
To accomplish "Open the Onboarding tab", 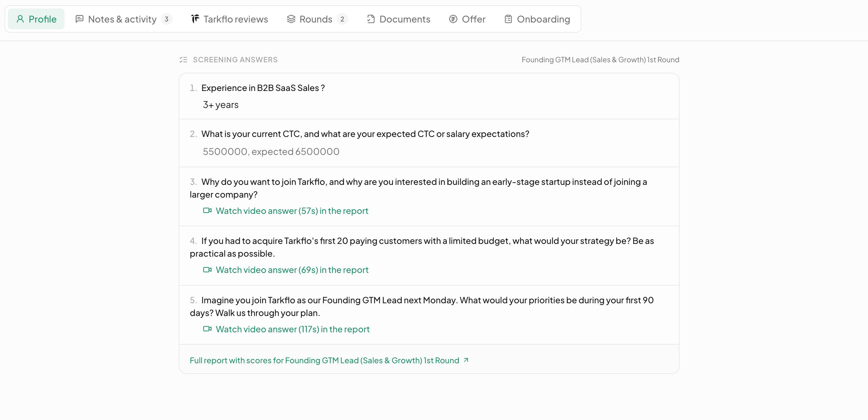I will 537,19.
